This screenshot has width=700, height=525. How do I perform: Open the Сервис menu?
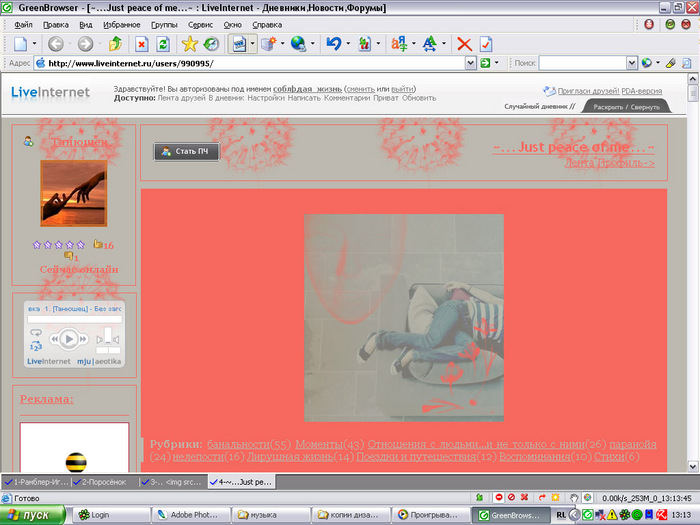click(x=200, y=25)
